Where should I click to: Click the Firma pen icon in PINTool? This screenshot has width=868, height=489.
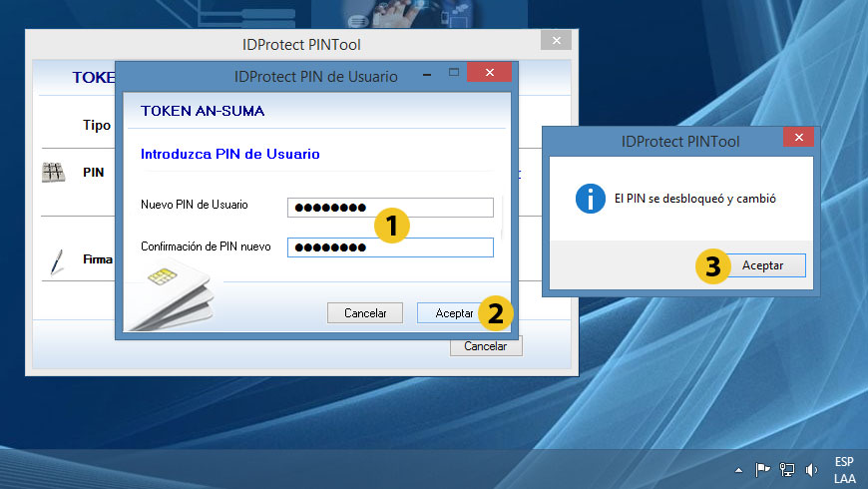tap(57, 261)
